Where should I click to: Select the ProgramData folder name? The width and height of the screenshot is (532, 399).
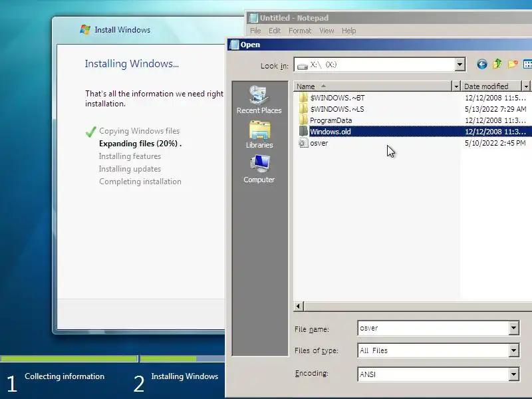click(331, 120)
